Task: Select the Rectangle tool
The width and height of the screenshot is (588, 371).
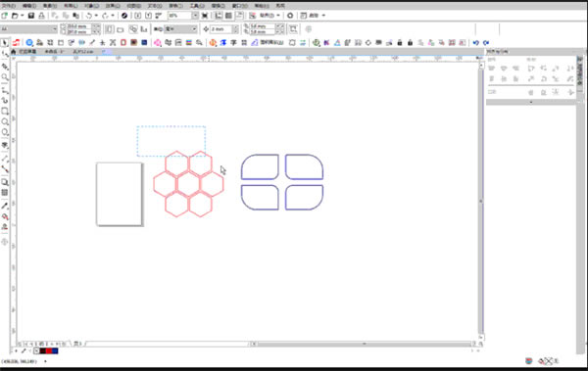Action: [5, 111]
